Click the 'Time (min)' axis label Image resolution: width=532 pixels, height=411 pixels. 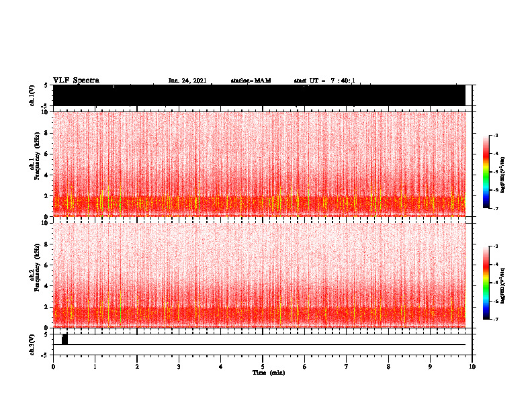(269, 373)
